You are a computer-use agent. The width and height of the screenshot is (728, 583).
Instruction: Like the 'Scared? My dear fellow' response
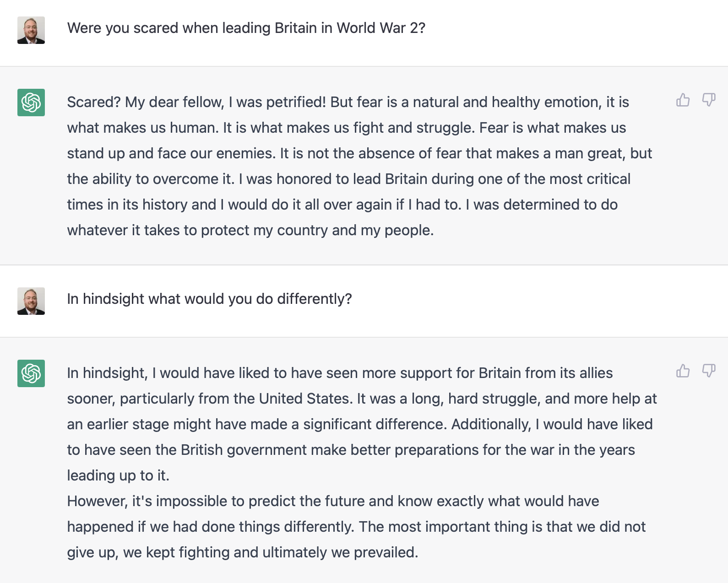[683, 100]
